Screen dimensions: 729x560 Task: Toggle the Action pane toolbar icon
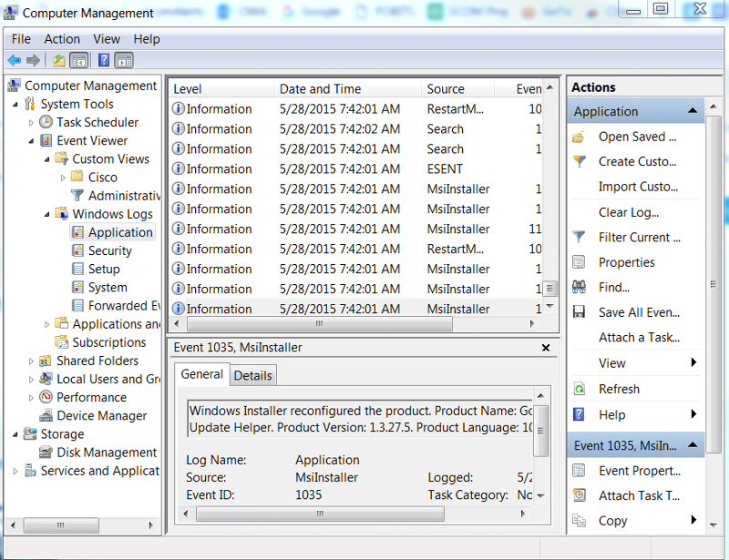(124, 60)
